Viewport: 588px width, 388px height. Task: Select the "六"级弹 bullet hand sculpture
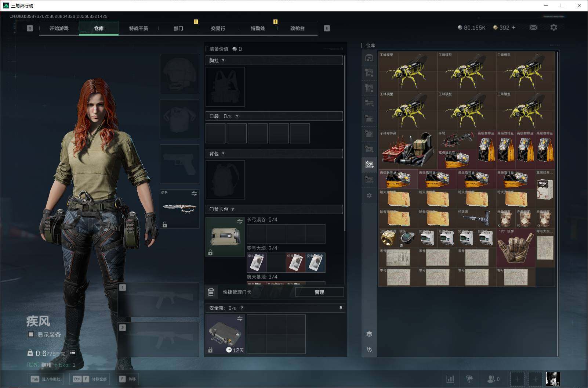pyautogui.click(x=515, y=248)
